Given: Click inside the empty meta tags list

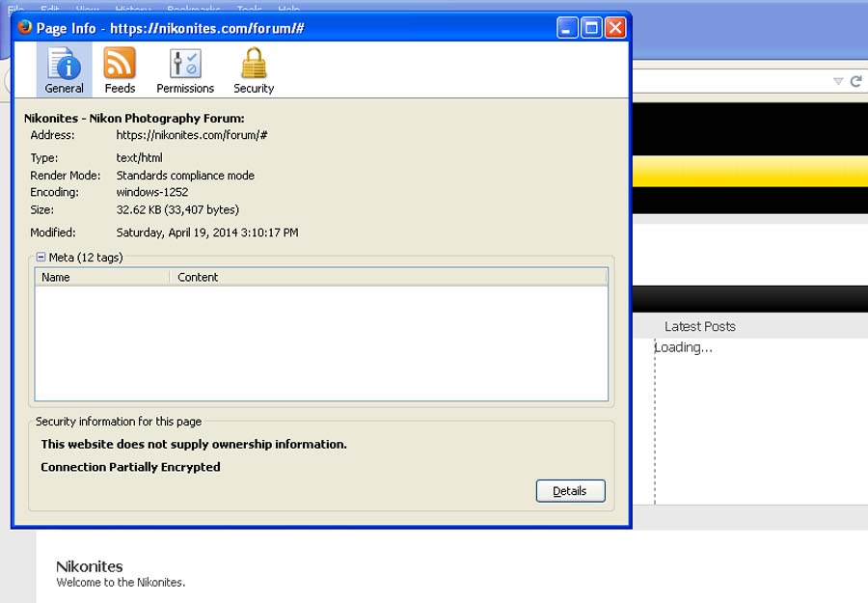Looking at the screenshot, I should (x=321, y=343).
